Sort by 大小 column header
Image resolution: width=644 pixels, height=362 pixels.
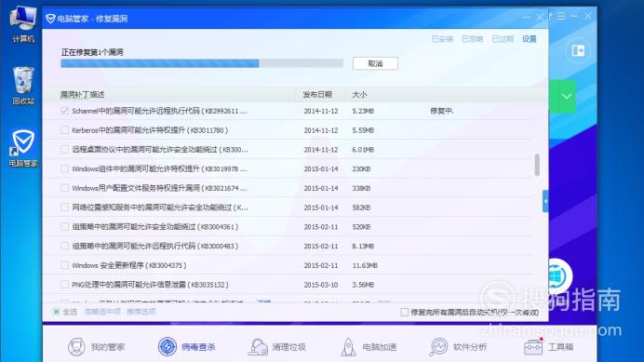point(359,95)
